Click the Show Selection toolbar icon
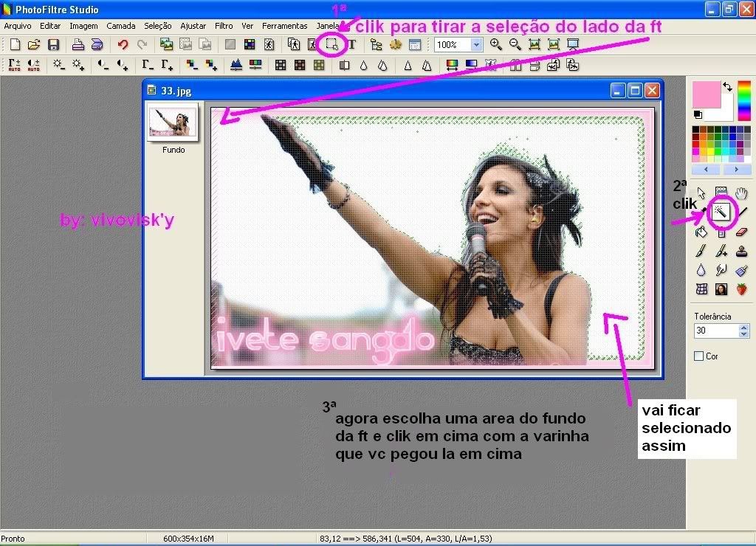 (x=332, y=45)
